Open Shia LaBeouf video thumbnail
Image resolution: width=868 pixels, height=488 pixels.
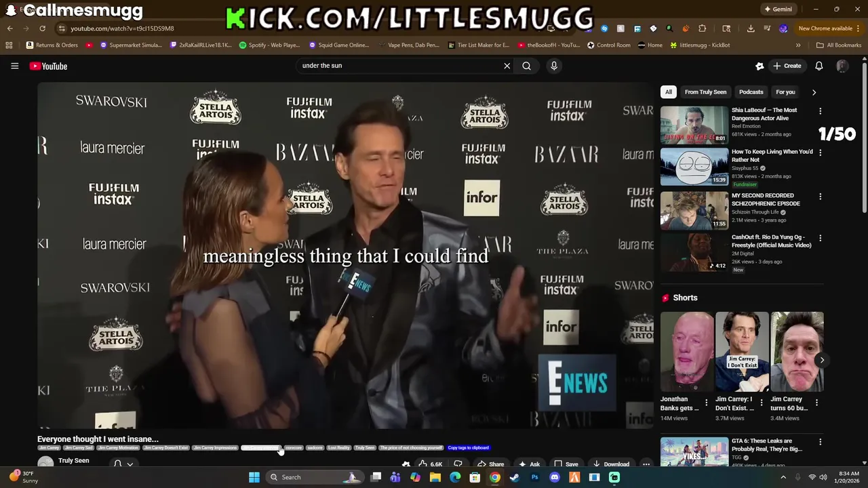pos(694,125)
